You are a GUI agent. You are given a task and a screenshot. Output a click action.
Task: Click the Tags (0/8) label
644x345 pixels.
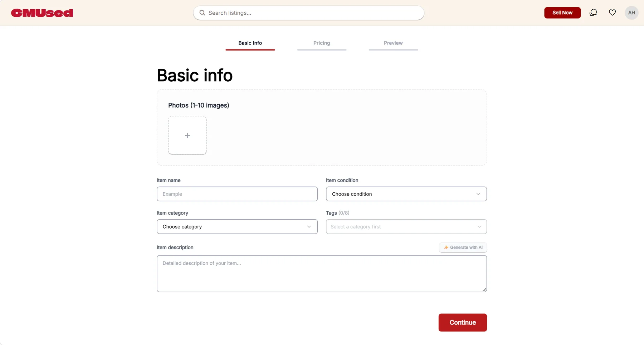pos(338,213)
